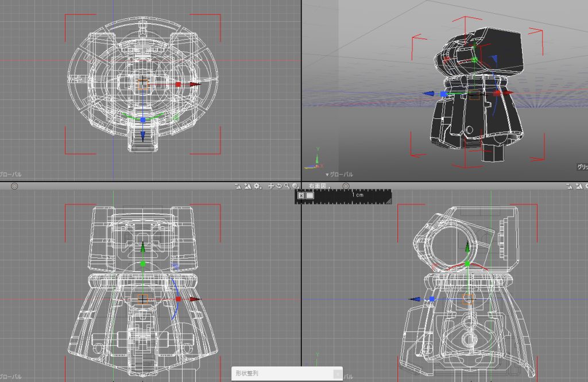Click the green Y-axis square handle in the front view
This screenshot has width=588, height=382.
coord(143,264)
